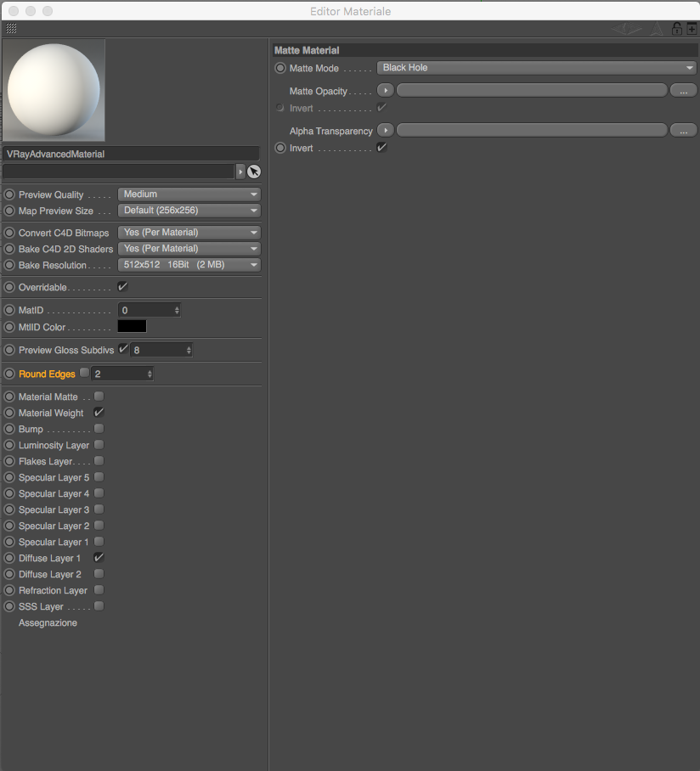The image size is (700, 771).
Task: Click the empty layer field below material name
Action: [x=118, y=172]
